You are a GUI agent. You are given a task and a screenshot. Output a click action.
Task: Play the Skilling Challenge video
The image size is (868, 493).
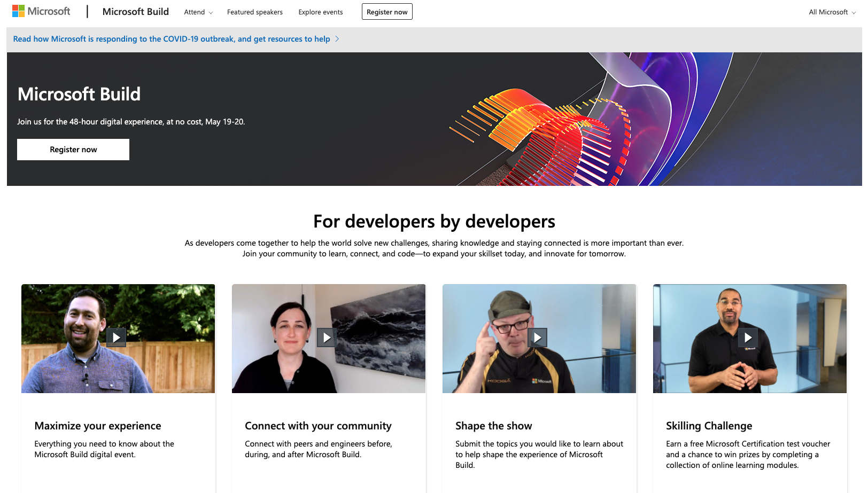click(748, 337)
